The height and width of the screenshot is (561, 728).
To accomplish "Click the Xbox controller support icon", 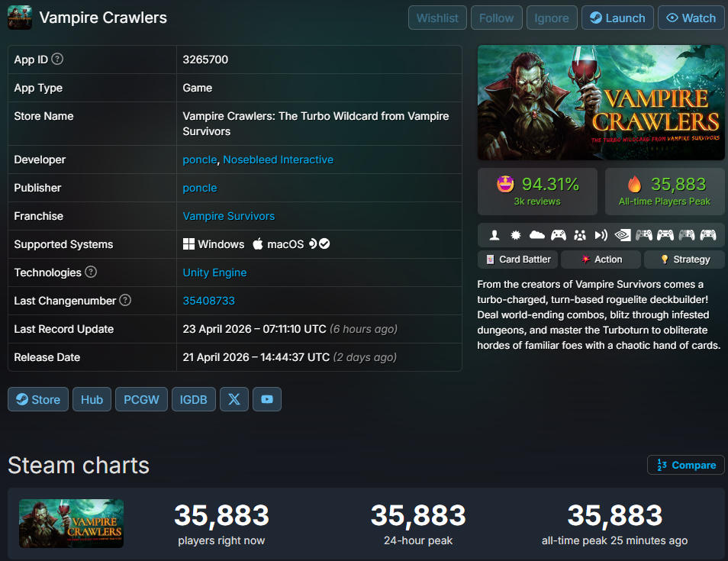I will click(x=559, y=235).
